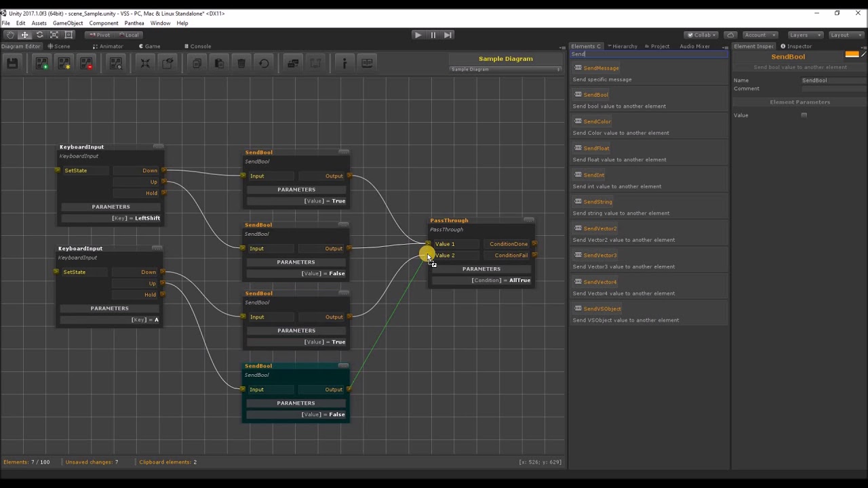This screenshot has width=868, height=488.
Task: Open the Sample Diagram selector dropdown
Action: click(x=506, y=69)
